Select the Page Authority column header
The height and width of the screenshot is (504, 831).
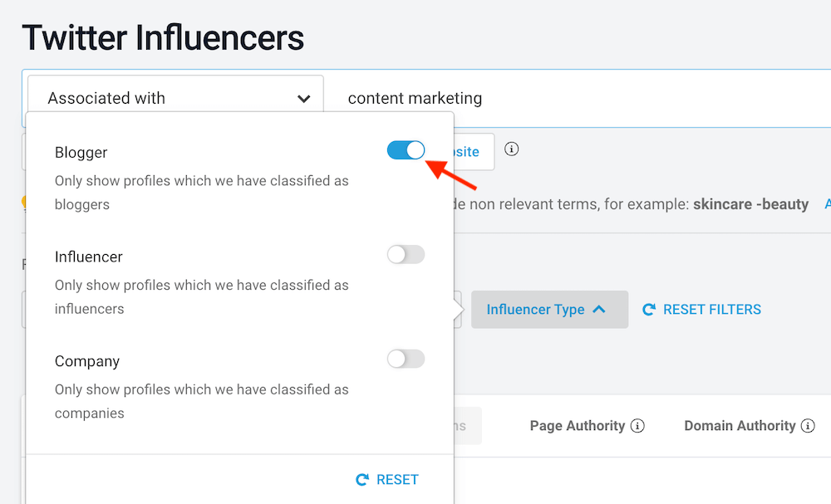coord(577,425)
